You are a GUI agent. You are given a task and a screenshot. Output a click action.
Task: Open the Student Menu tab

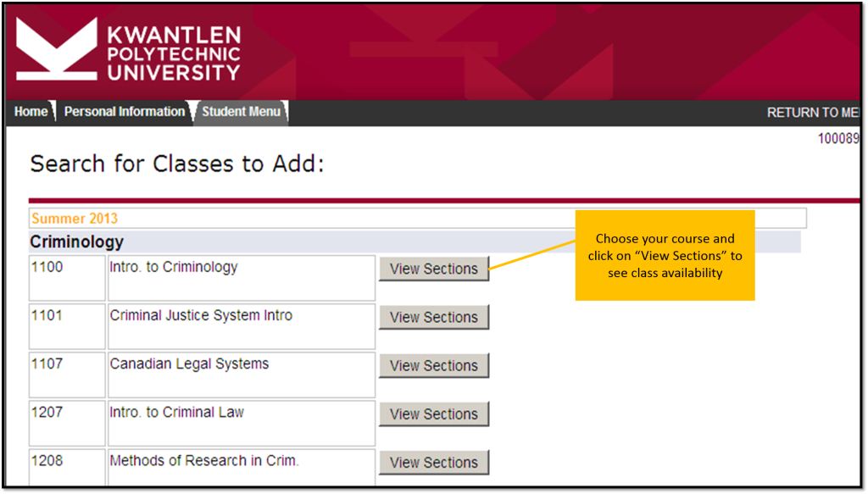click(241, 112)
